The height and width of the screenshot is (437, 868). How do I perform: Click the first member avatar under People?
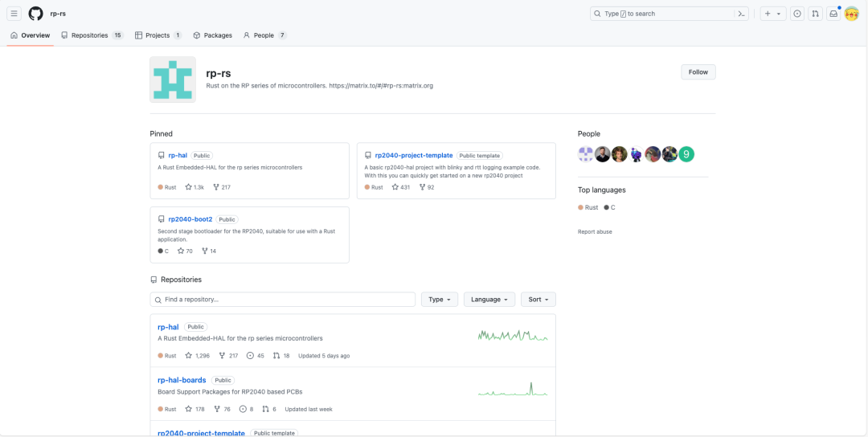tap(586, 154)
